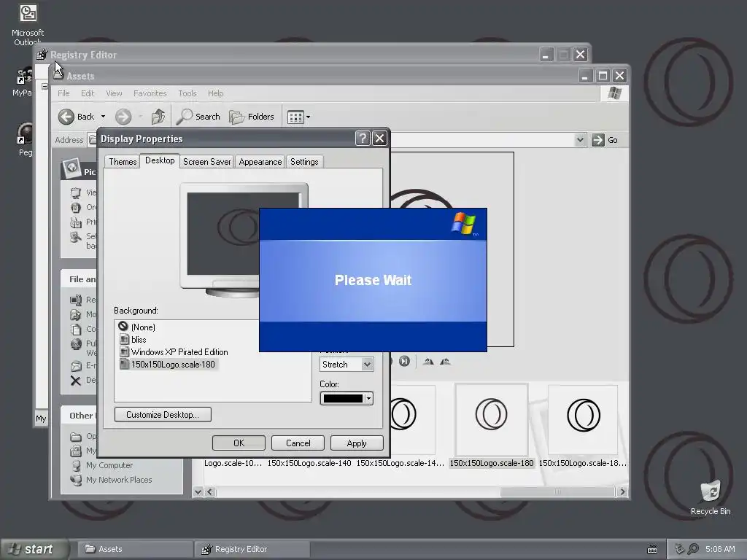Viewport: 747px width, 560px height.
Task: Open the File menu in Assets
Action: [x=63, y=93]
